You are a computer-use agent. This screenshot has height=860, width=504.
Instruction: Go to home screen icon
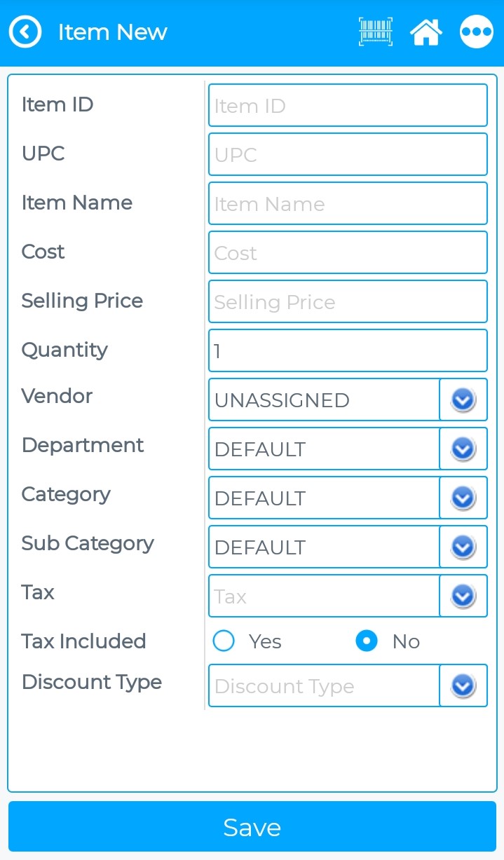coord(426,32)
